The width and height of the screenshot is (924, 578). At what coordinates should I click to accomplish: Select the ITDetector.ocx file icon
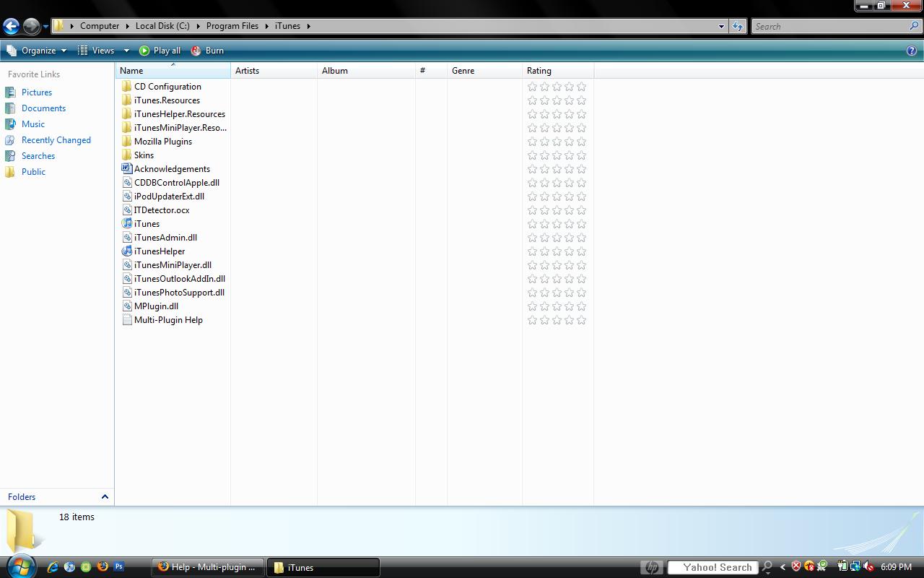coord(127,210)
